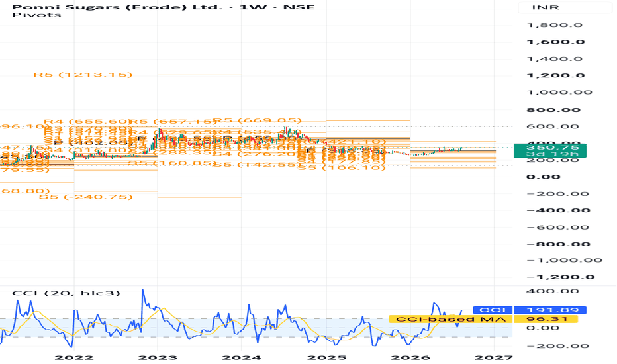617x364 pixels.
Task: Click the 1,000.00 price scale label
Action: coord(559,93)
